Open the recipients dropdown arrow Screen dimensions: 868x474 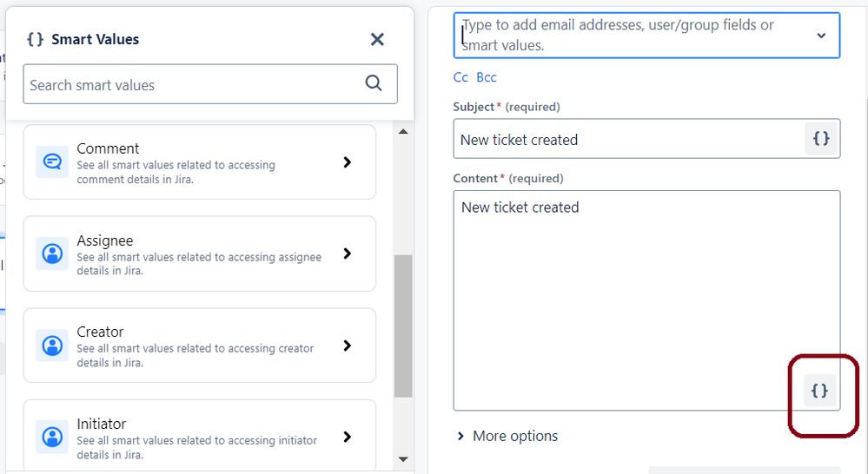click(821, 36)
